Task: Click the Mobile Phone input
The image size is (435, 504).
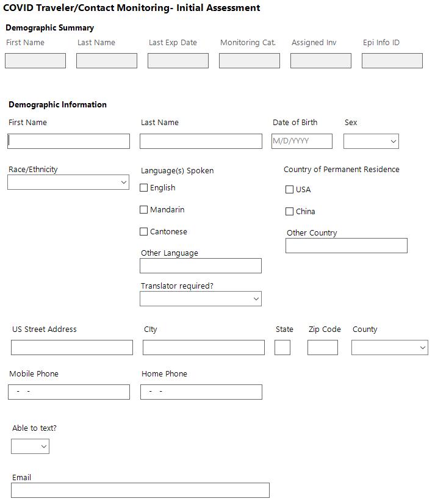Action: pos(69,392)
